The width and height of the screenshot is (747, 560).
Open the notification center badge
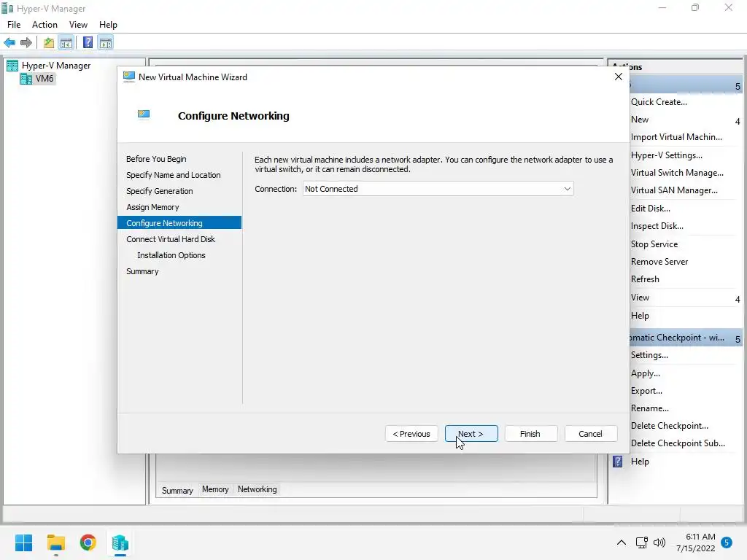(727, 542)
